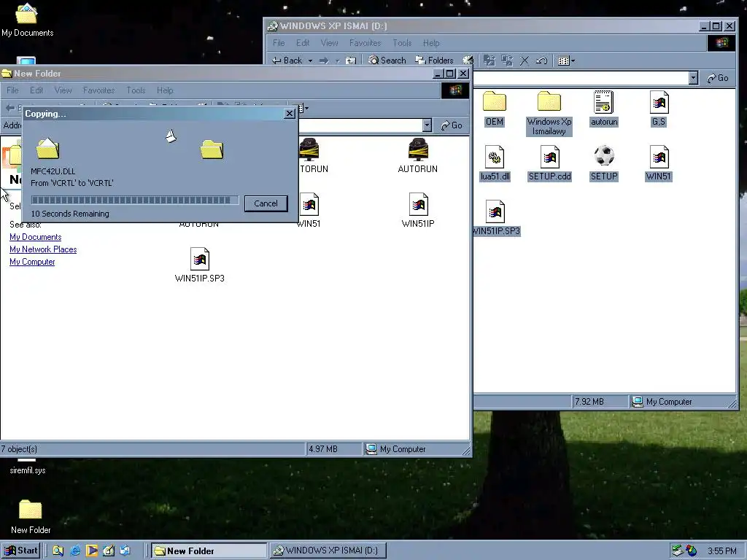Click the History icon in D: window toolbar
Screen dimensions: 747x560
click(x=468, y=61)
